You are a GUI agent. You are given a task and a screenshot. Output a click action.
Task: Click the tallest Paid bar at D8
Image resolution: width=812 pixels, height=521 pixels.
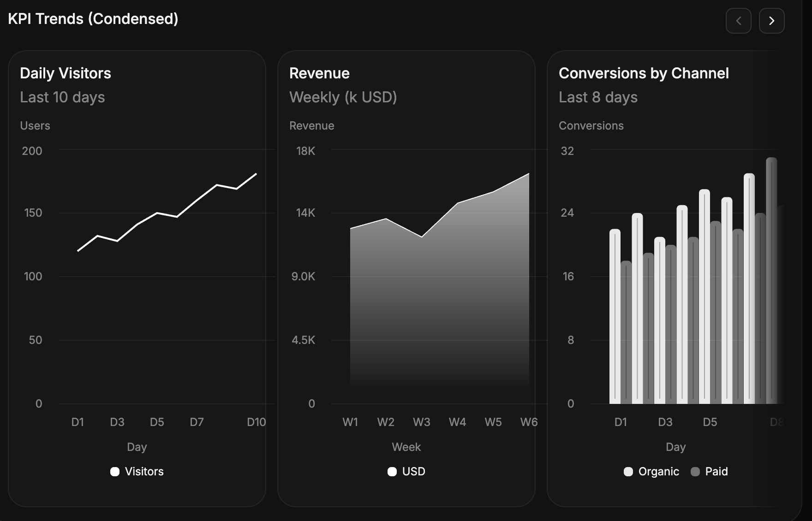tap(771, 277)
